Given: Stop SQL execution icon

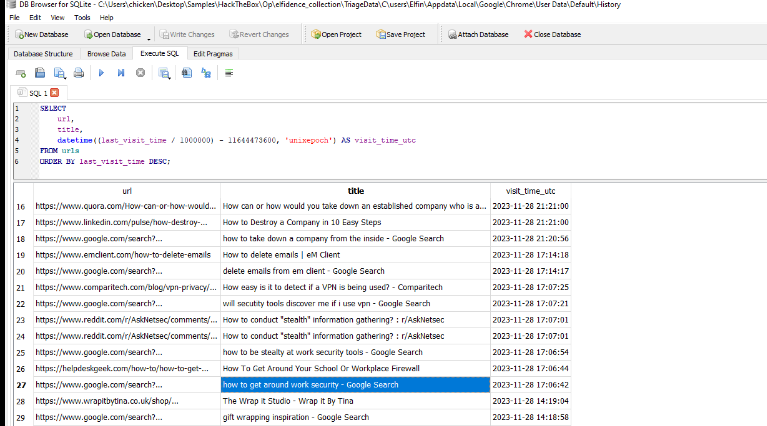Looking at the screenshot, I should (140, 73).
